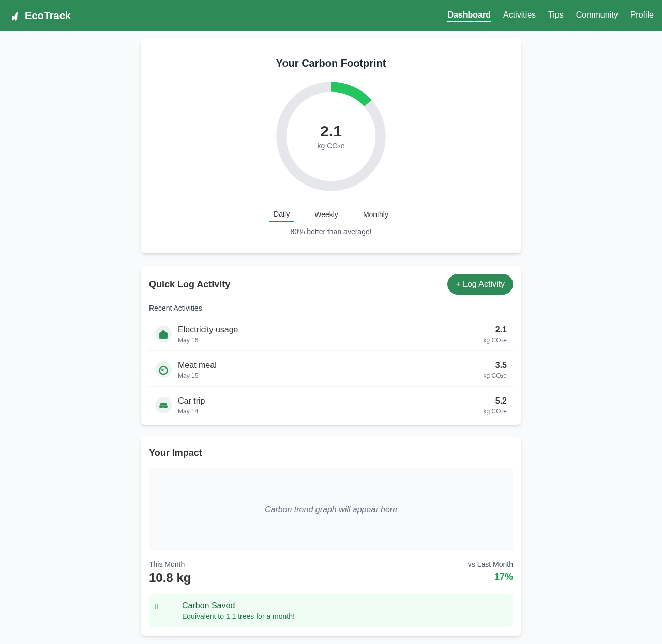Switch to the Monthly footprint view
The width and height of the screenshot is (662, 644).
coord(375,214)
